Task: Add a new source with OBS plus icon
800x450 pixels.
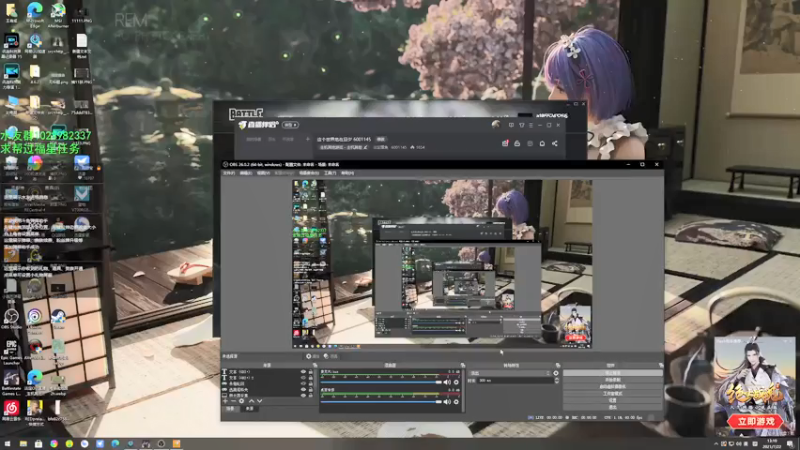Action: [225, 401]
